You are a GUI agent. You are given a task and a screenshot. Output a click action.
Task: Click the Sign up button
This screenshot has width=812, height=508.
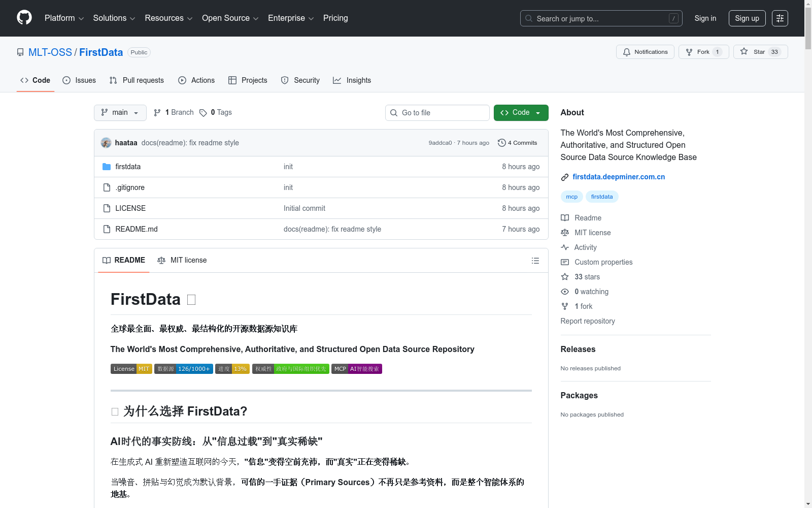point(747,18)
